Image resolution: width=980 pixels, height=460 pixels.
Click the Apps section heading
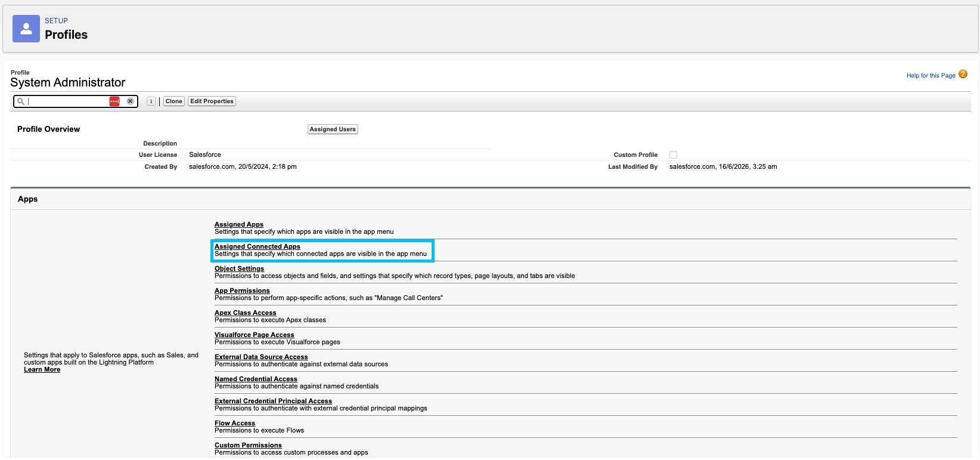(27, 199)
